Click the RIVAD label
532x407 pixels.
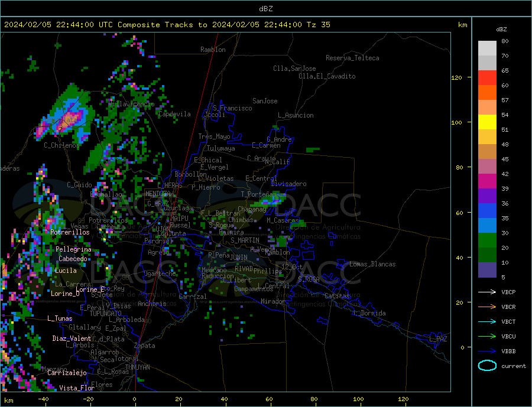pos(244,269)
